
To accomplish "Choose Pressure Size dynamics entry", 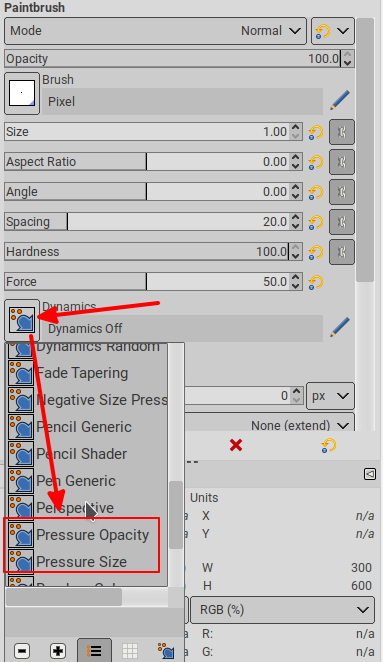I will [x=80, y=562].
